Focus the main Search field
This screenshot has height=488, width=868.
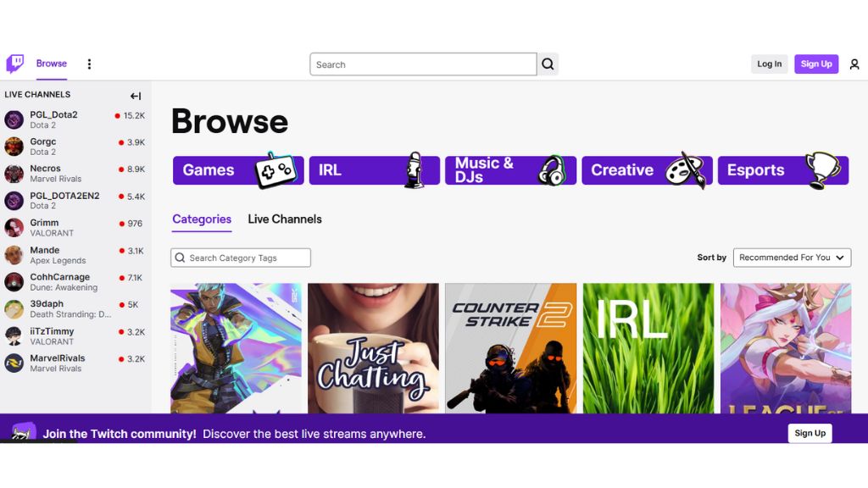pyautogui.click(x=423, y=64)
